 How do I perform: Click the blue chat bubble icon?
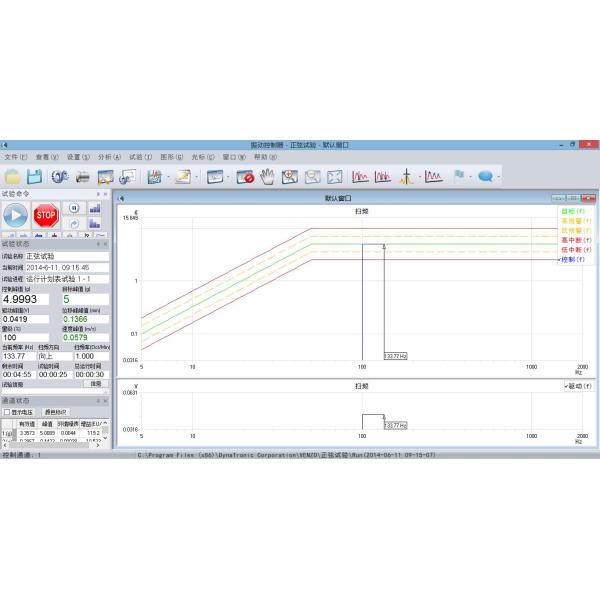tap(485, 177)
